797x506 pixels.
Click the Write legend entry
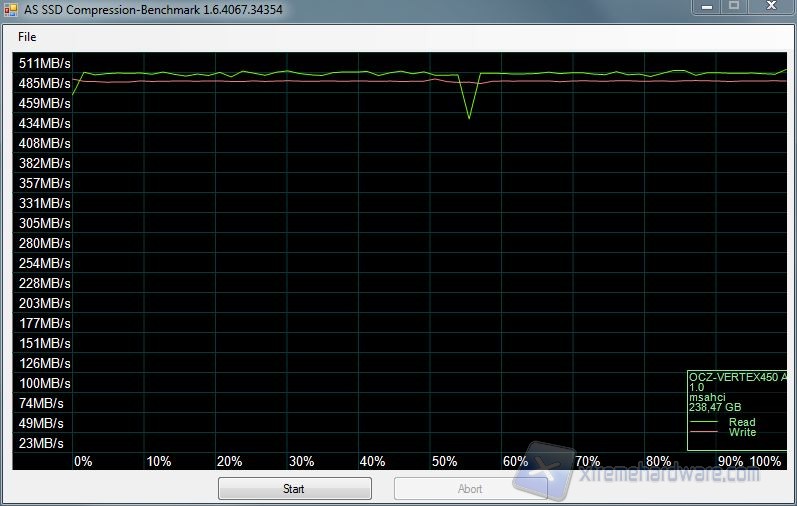[742, 432]
